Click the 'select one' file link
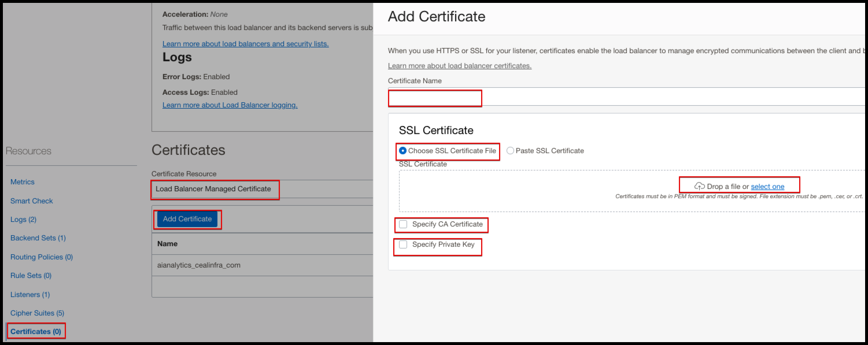This screenshot has width=868, height=345. [767, 187]
